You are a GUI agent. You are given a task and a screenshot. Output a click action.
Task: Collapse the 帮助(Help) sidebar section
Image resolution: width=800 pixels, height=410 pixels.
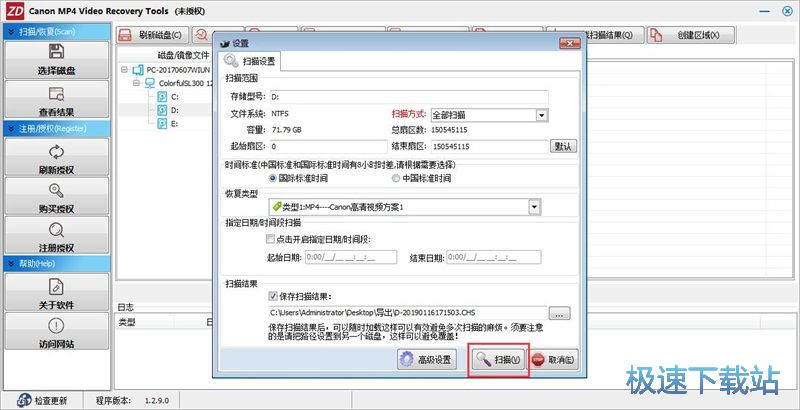pyautogui.click(x=11, y=264)
